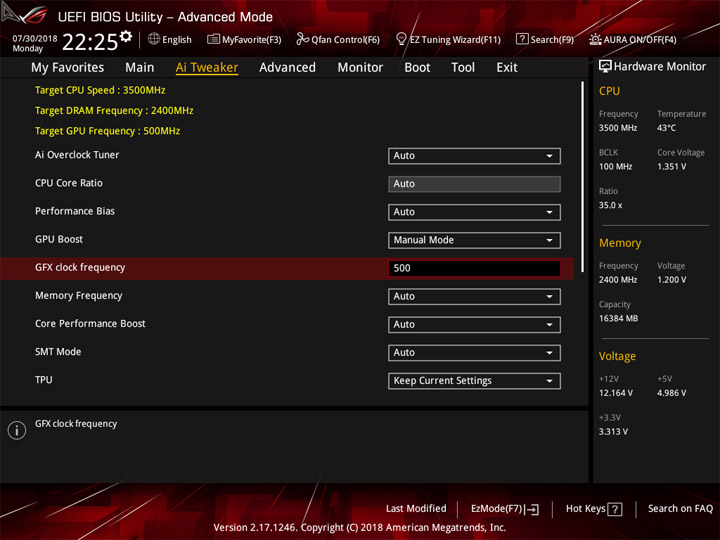Open the Performance Bias dropdown
Image resolution: width=720 pixels, height=540 pixels.
tap(474, 212)
